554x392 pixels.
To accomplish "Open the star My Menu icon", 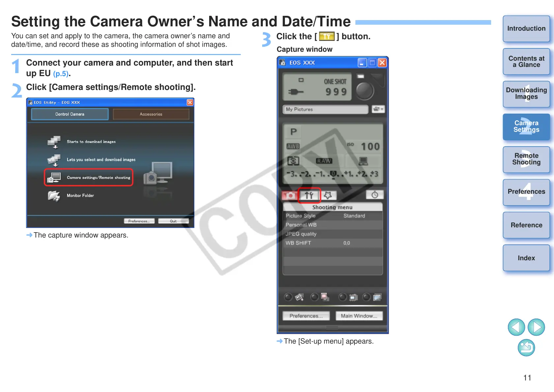I will coord(328,195).
